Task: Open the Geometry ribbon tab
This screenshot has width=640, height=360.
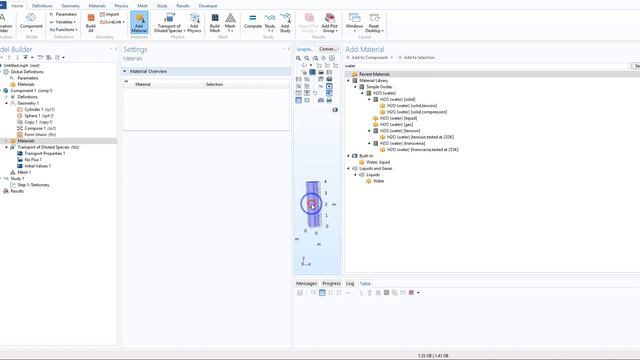Action: point(71,6)
